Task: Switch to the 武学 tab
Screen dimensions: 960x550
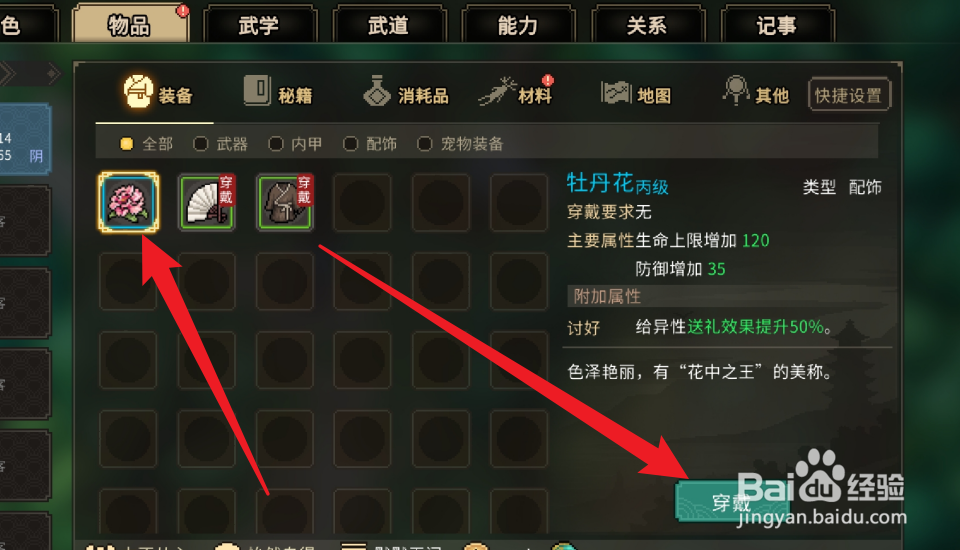Action: [x=260, y=24]
